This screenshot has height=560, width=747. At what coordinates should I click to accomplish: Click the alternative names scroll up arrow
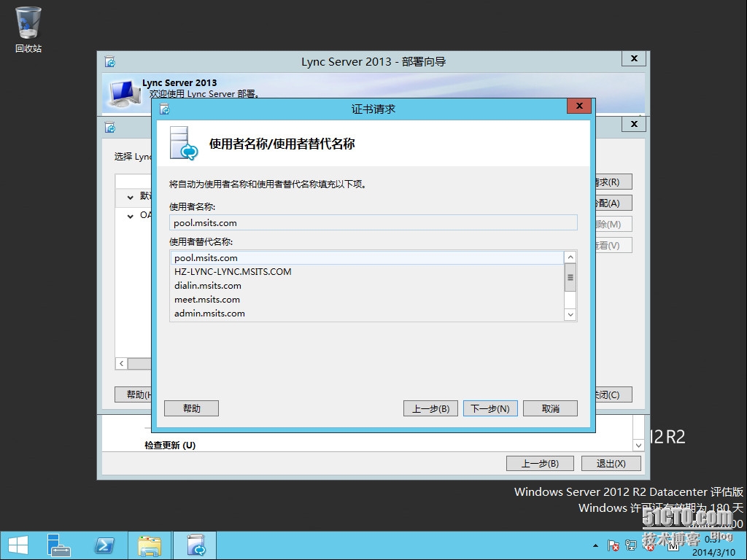pos(570,257)
